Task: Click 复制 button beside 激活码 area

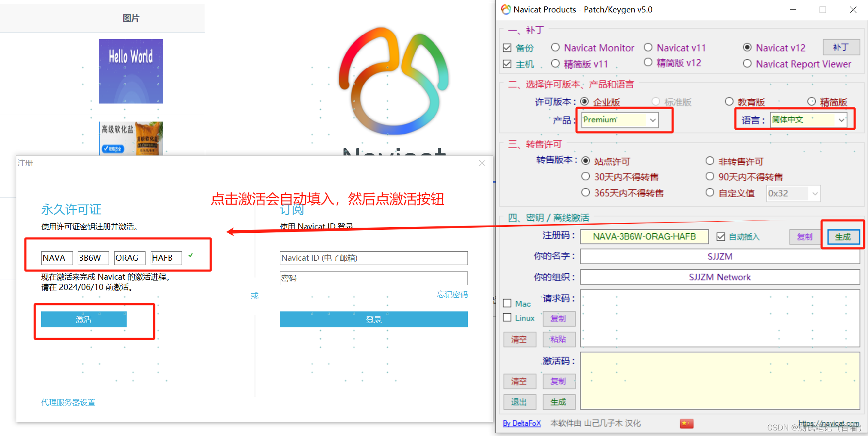Action: tap(558, 381)
